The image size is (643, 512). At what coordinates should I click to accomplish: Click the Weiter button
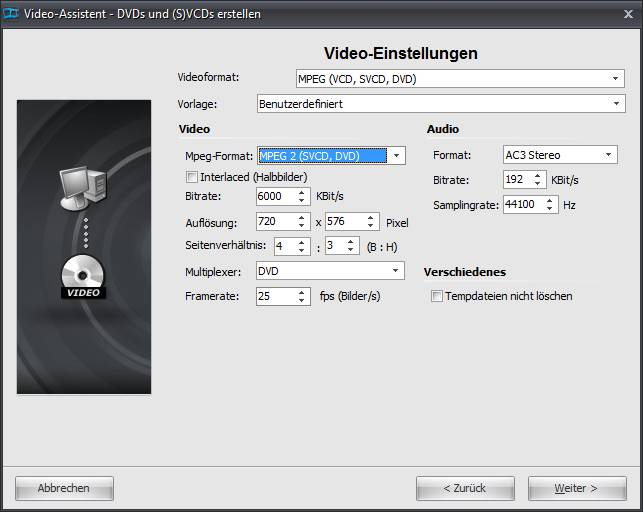577,488
